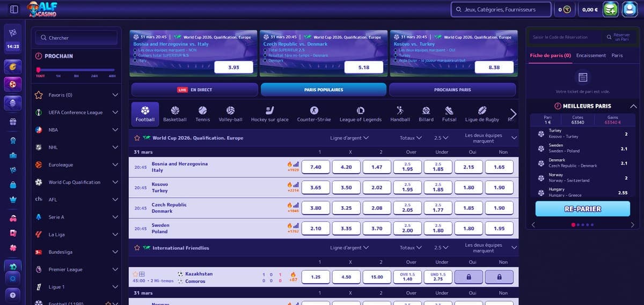Click the coin balance icon showing 0
Image resolution: width=644 pixels, height=305 pixels.
click(567, 10)
